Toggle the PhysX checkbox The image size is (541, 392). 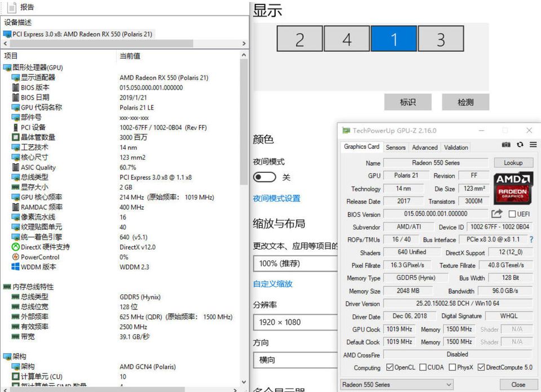[x=453, y=368]
